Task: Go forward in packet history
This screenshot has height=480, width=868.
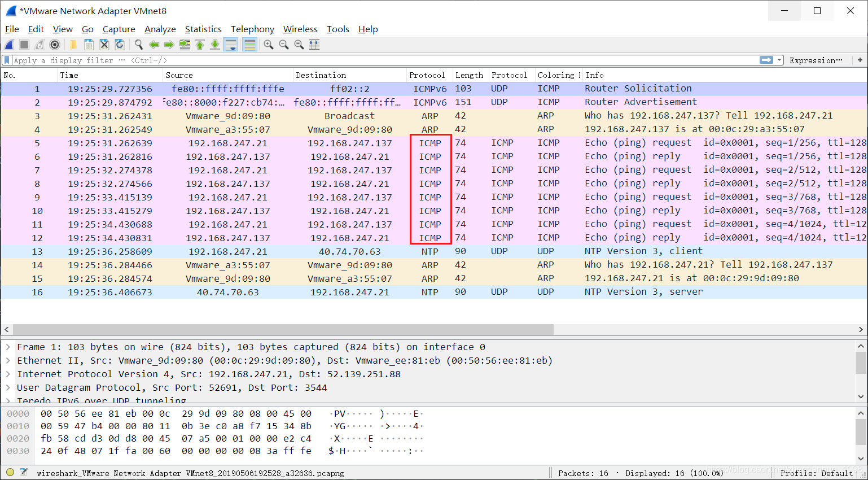Action: click(x=169, y=45)
